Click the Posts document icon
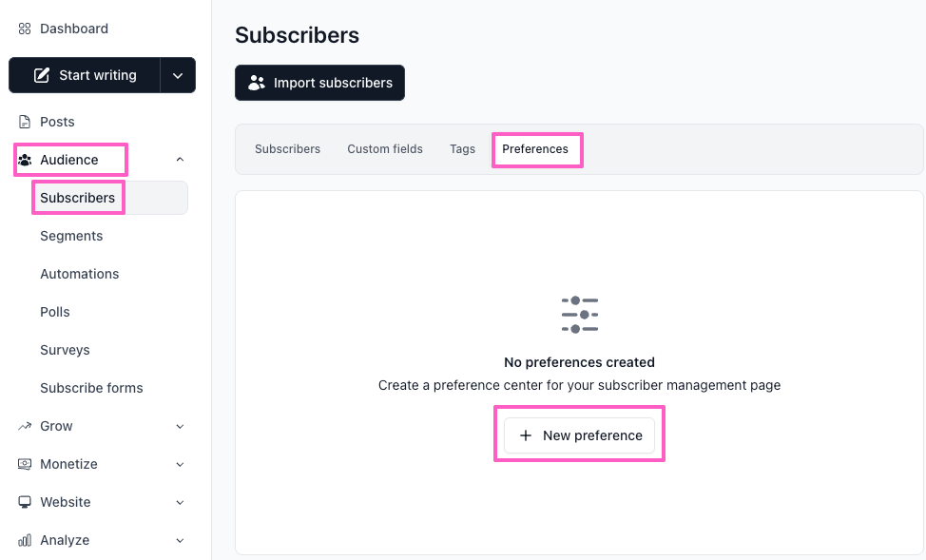 [x=25, y=122]
